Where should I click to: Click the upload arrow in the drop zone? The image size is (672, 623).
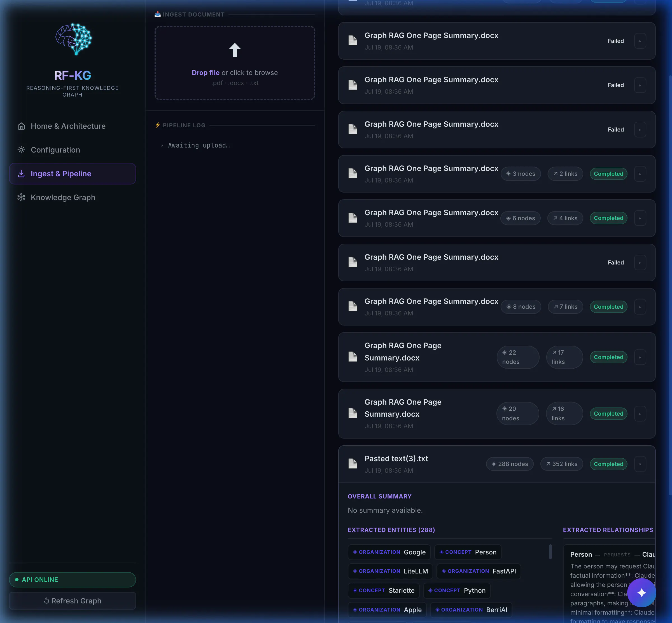tap(235, 50)
